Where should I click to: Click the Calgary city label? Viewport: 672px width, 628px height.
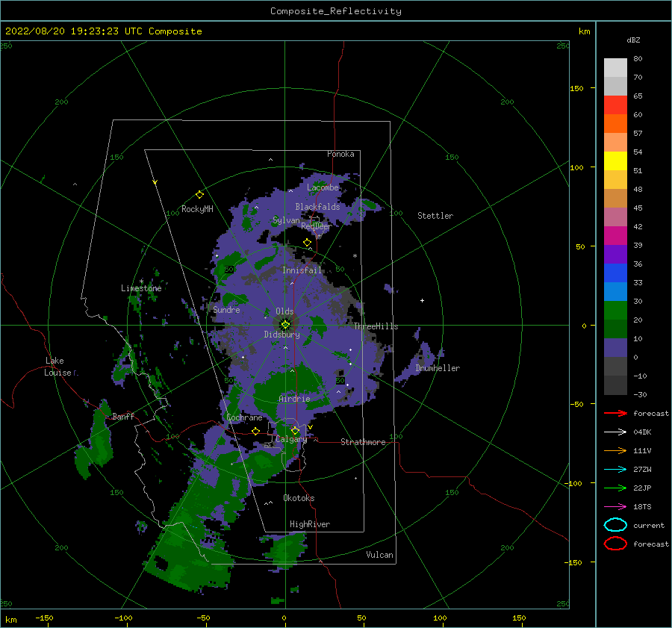point(291,439)
